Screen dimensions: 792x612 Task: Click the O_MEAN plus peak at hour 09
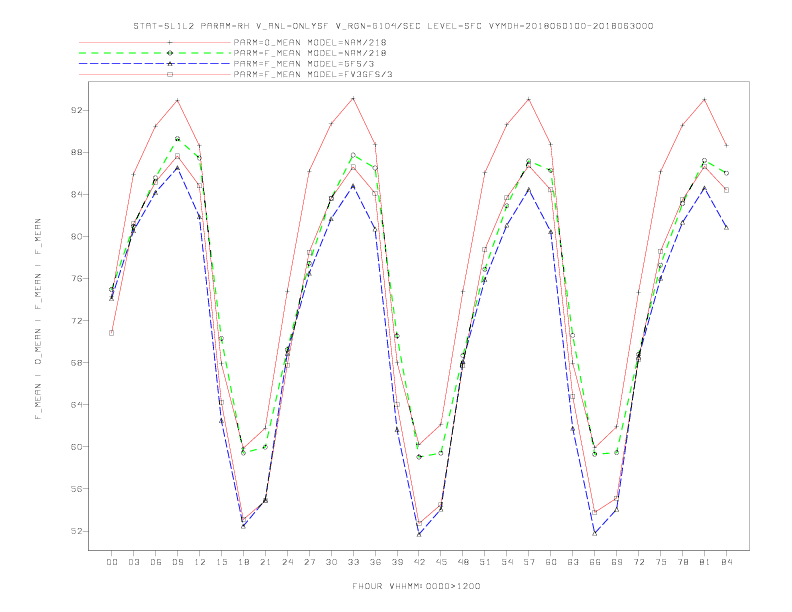tap(177, 100)
